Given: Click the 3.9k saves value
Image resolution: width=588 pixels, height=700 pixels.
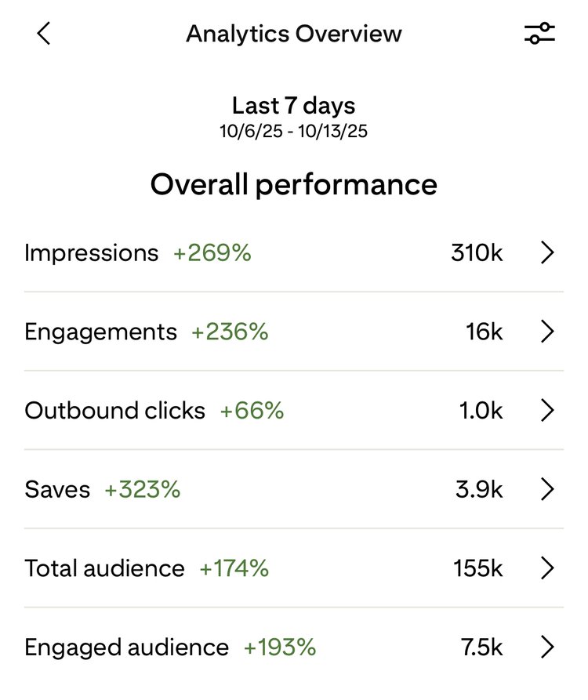Looking at the screenshot, I should pos(478,490).
